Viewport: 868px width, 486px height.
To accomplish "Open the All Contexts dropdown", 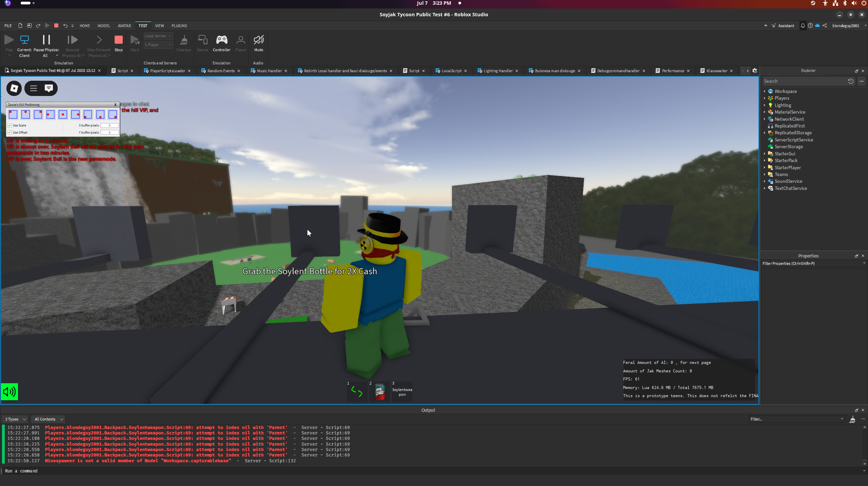I will [x=48, y=420].
